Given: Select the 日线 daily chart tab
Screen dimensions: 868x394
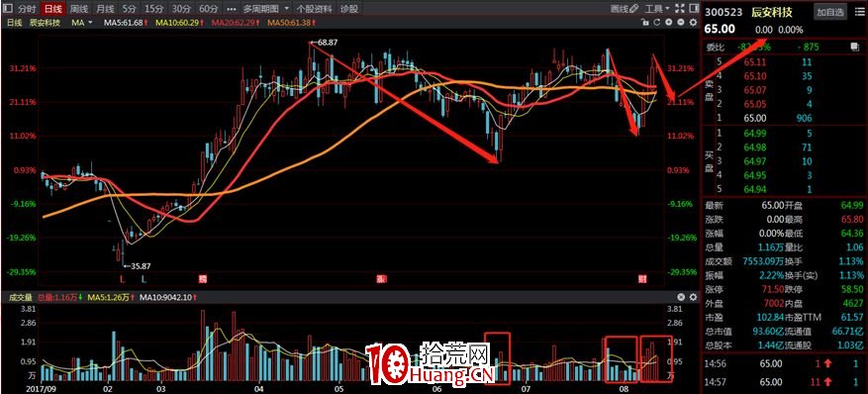Looking at the screenshot, I should point(52,9).
